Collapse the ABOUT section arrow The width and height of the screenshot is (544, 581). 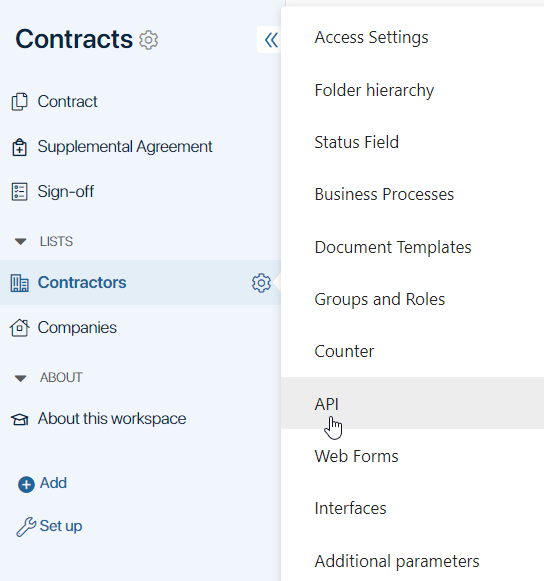(x=20, y=378)
